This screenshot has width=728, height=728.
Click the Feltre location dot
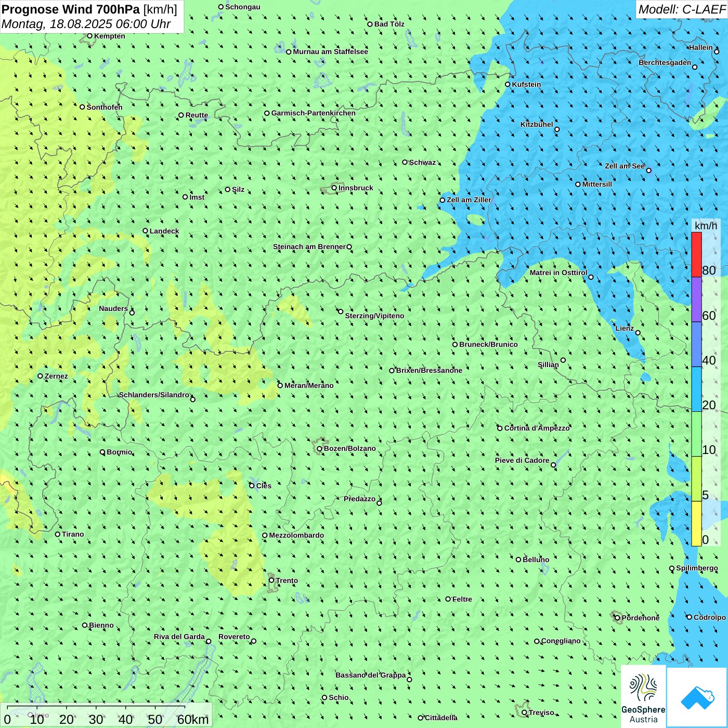click(x=448, y=599)
